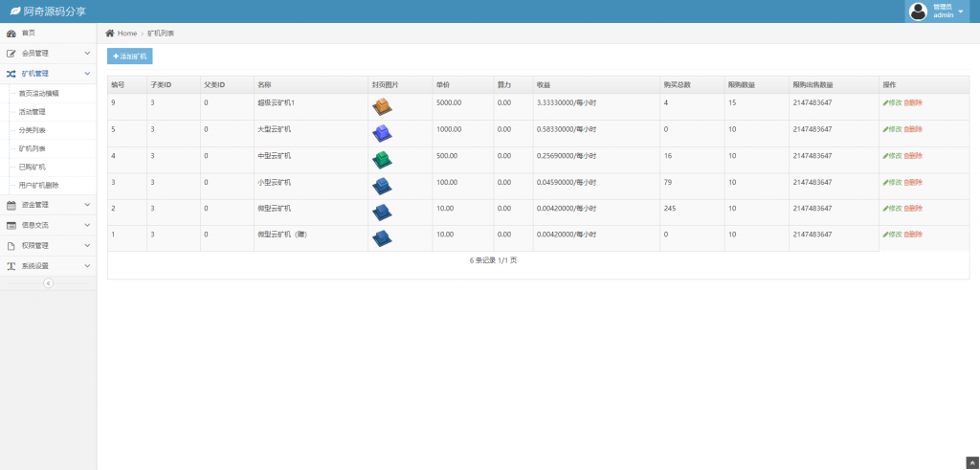The height and width of the screenshot is (470, 980).
Task: Click the 首页 dashboard icon in sidebar
Action: [x=11, y=33]
